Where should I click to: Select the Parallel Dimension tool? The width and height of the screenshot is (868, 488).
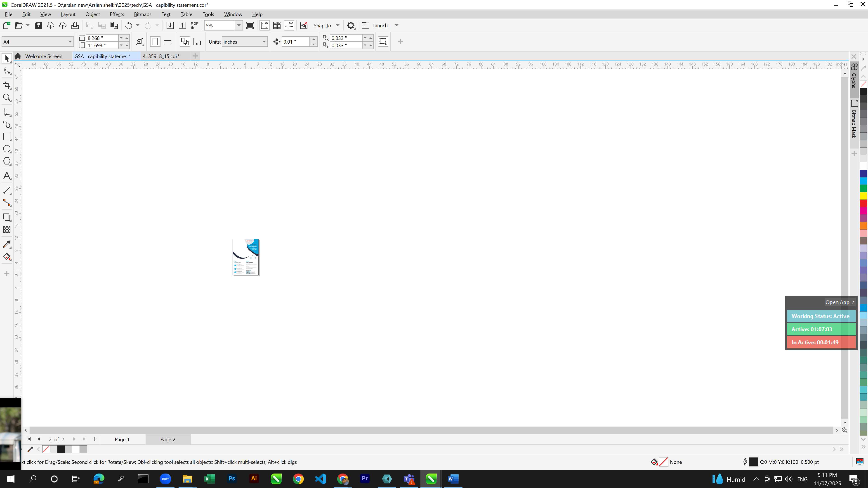[x=7, y=190]
